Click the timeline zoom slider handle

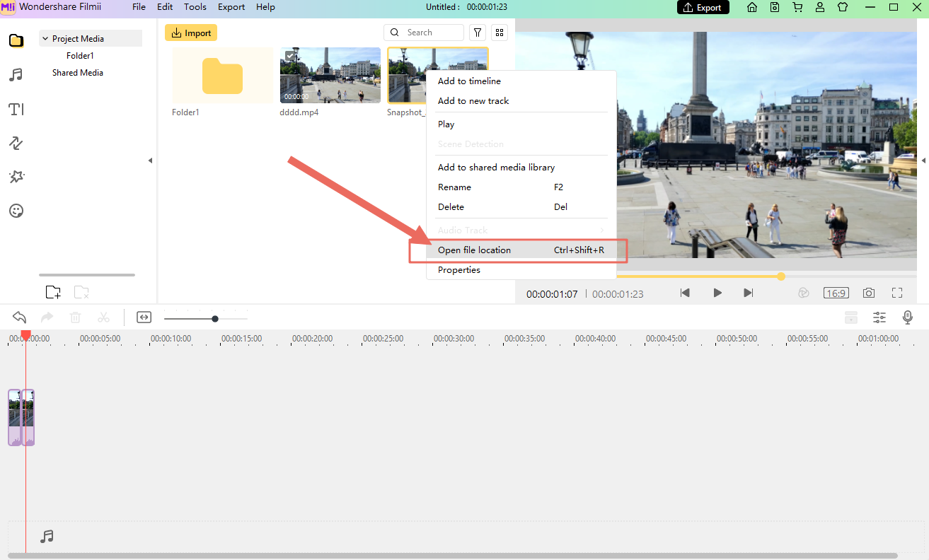point(215,319)
